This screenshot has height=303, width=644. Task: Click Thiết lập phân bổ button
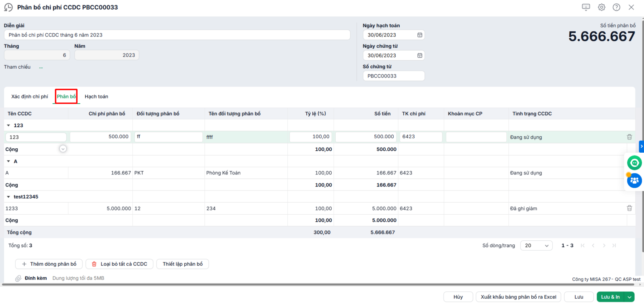click(183, 264)
